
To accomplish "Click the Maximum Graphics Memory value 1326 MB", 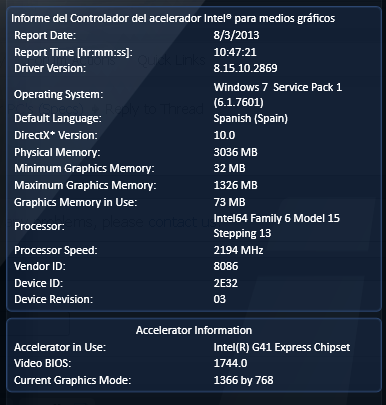I will click(x=235, y=185).
